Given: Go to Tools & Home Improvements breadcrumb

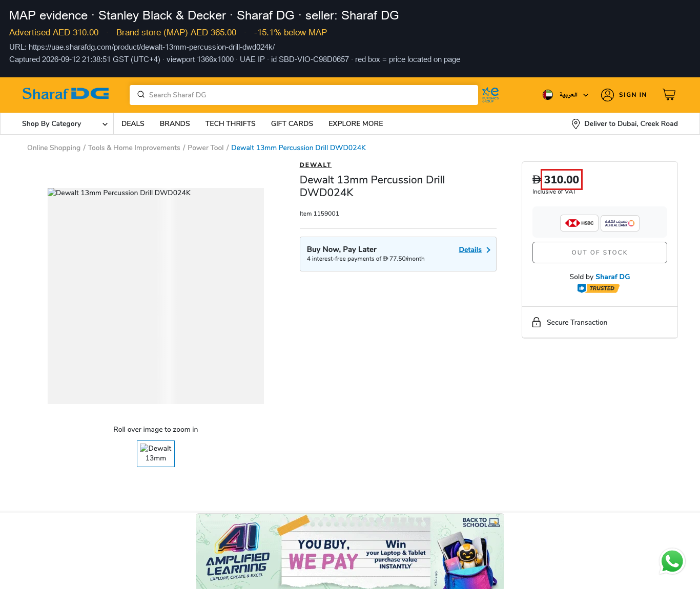Looking at the screenshot, I should pyautogui.click(x=134, y=148).
